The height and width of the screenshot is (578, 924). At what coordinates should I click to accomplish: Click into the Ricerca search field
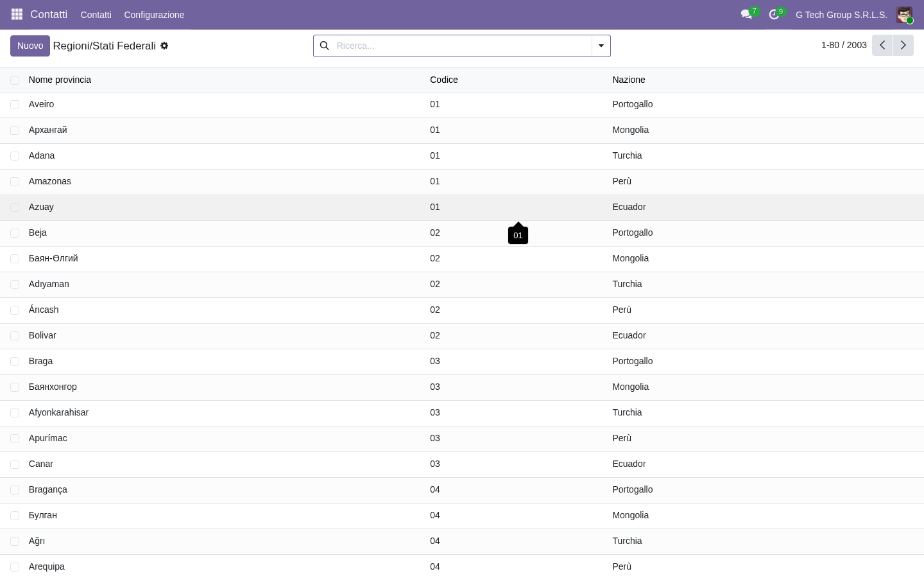coord(462,46)
